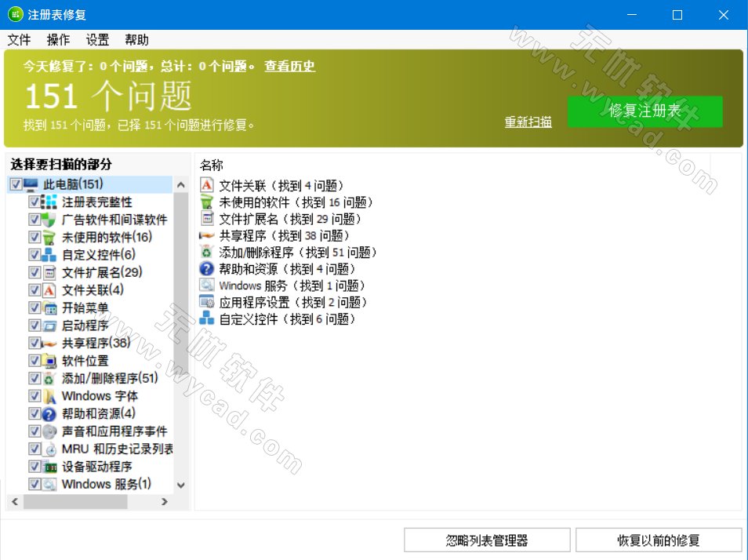Open the 设置 menu

pyautogui.click(x=97, y=39)
